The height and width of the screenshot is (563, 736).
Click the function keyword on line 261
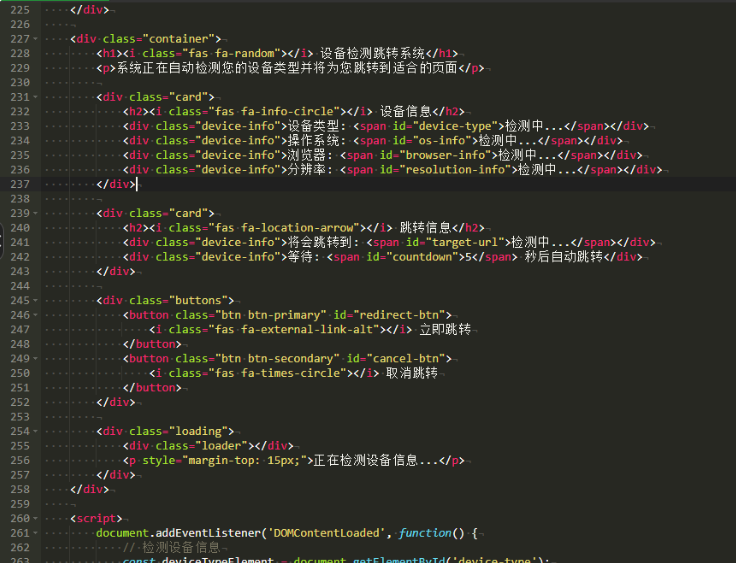pos(425,533)
